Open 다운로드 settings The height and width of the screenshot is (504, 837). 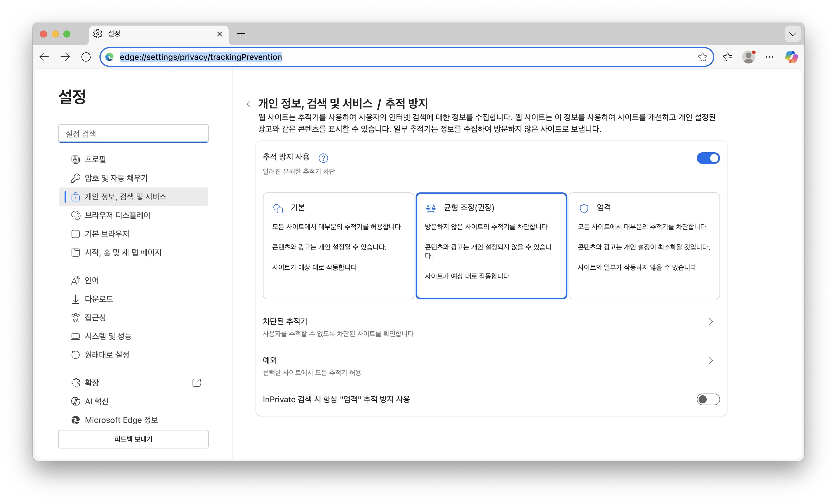(x=133, y=299)
